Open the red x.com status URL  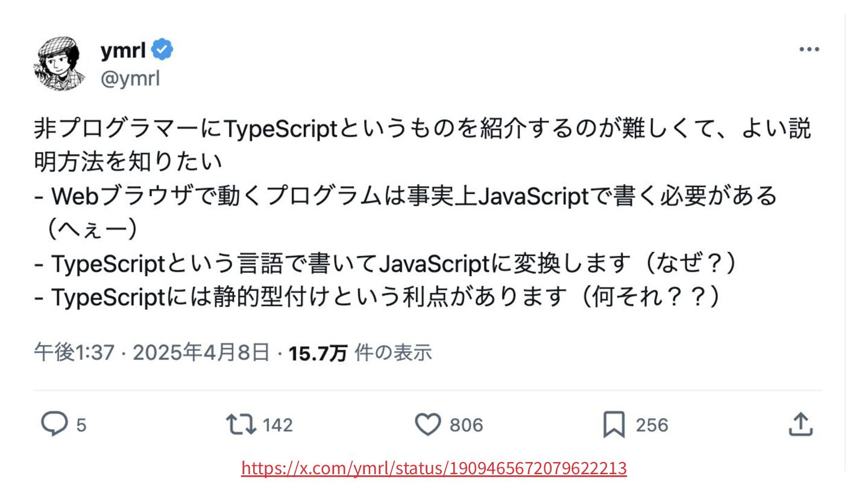click(x=433, y=468)
